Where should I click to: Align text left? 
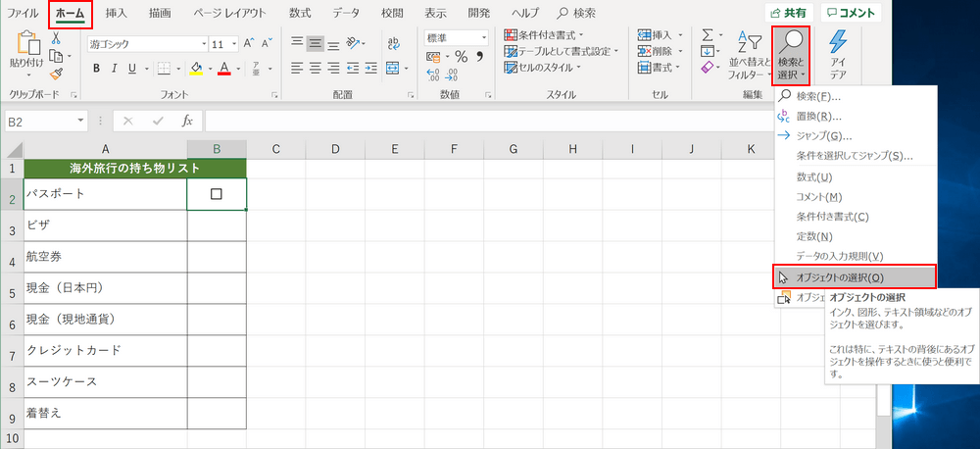[x=297, y=68]
